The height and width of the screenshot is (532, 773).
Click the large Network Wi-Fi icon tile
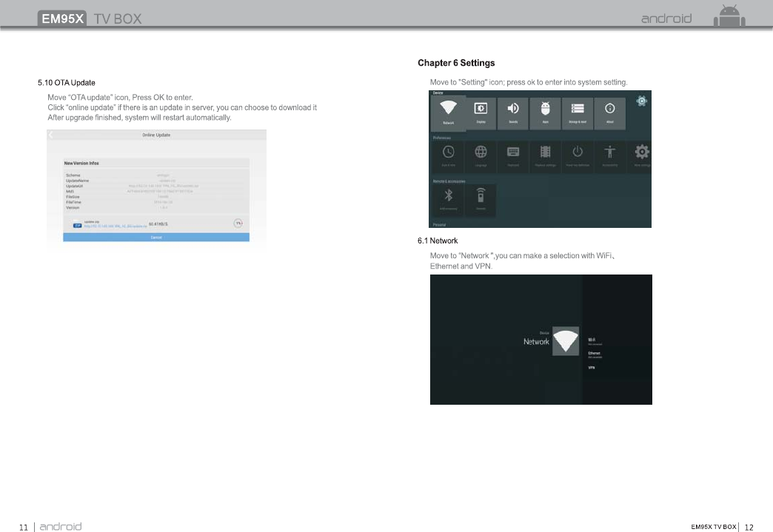tap(566, 341)
